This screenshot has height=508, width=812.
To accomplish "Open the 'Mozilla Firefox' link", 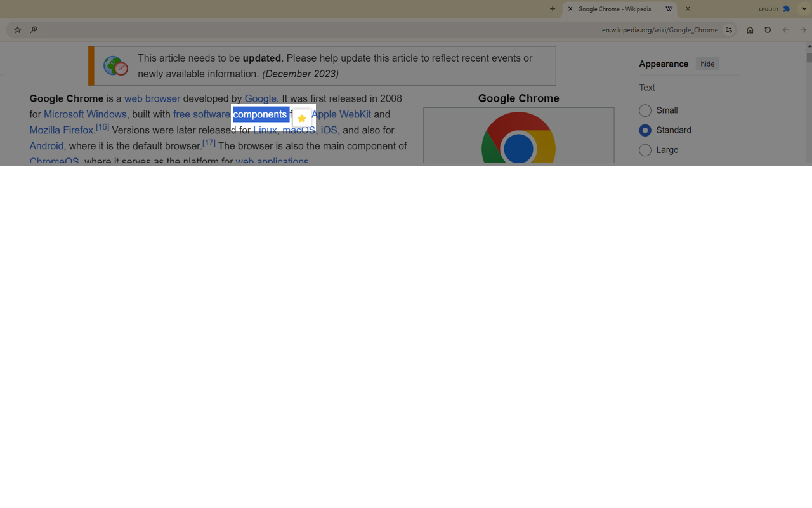I will (x=62, y=130).
